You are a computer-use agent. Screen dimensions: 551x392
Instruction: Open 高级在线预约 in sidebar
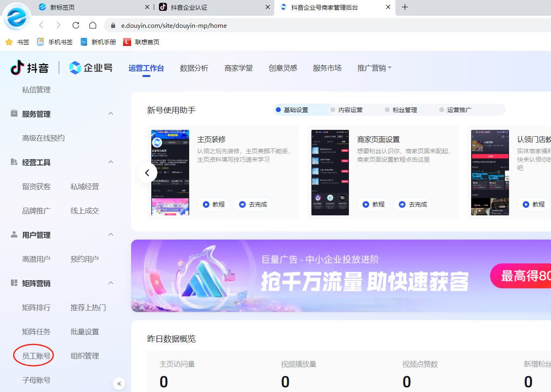(x=43, y=138)
